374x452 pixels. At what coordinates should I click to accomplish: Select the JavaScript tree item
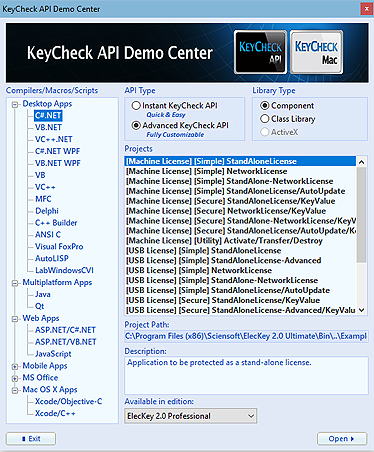click(x=53, y=354)
